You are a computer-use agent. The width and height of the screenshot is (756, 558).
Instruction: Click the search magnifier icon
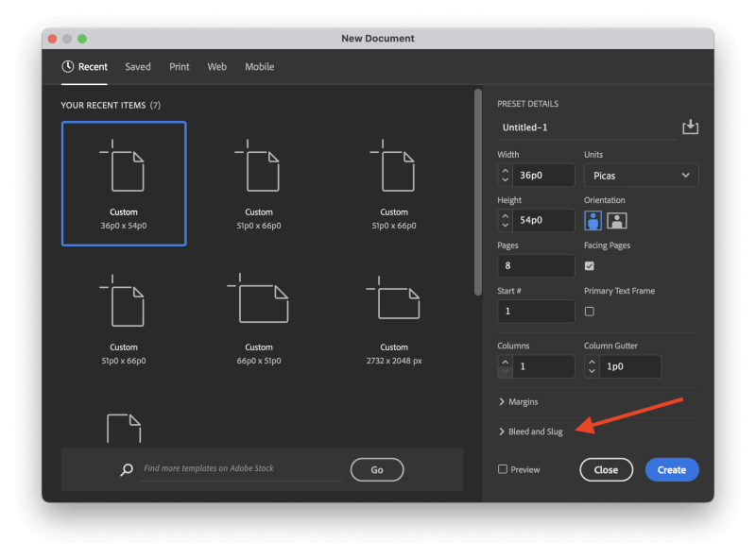click(127, 469)
